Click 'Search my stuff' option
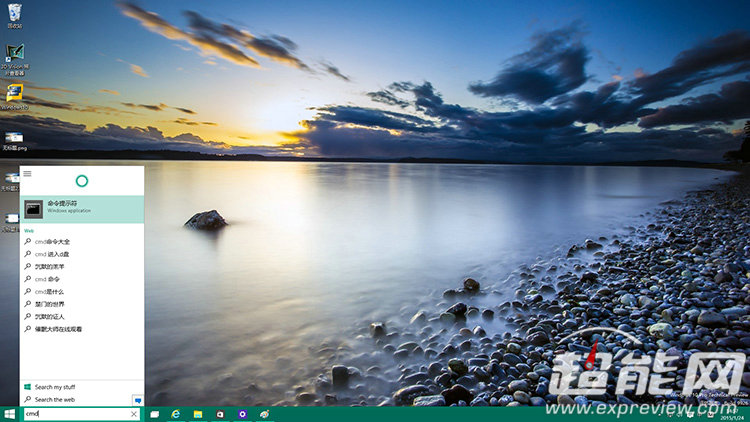Image resolution: width=750 pixels, height=422 pixels. (x=54, y=386)
